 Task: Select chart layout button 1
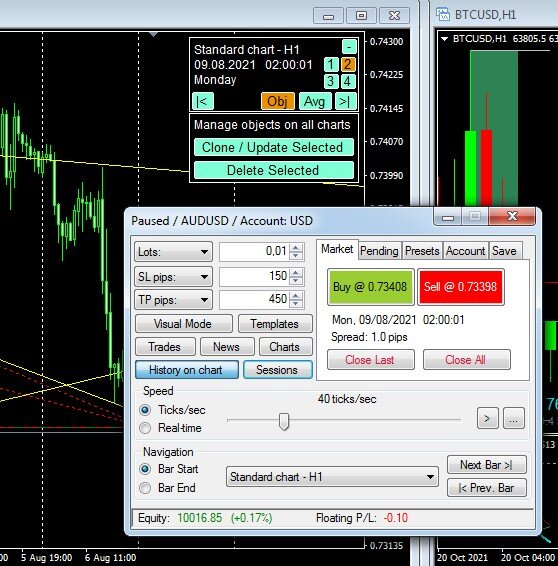[x=331, y=65]
